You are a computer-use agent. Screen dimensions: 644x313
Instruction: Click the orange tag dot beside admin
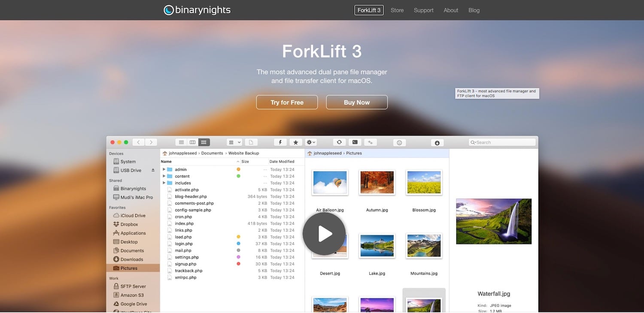[238, 169]
